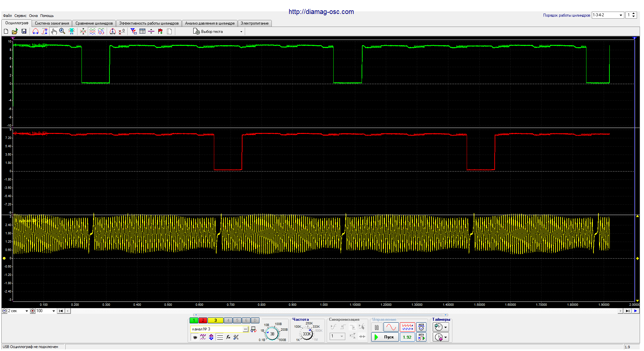Click the channel filter wave icon
This screenshot has width=644, height=351.
(x=203, y=337)
